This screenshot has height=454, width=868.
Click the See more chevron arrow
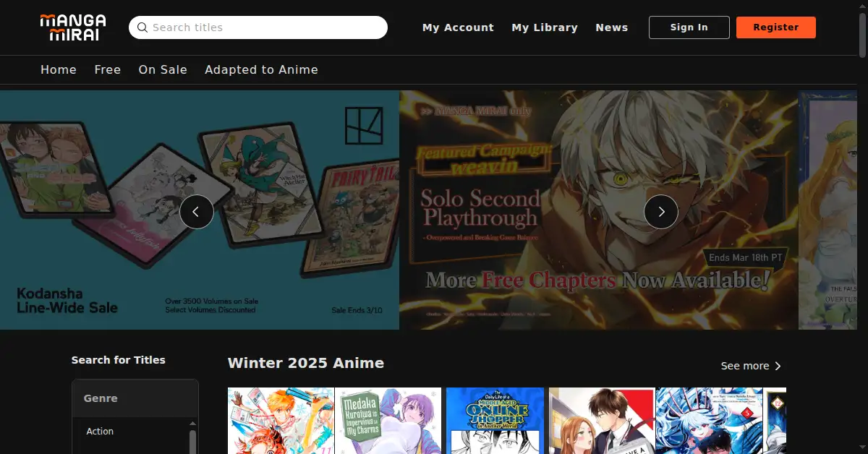778,366
